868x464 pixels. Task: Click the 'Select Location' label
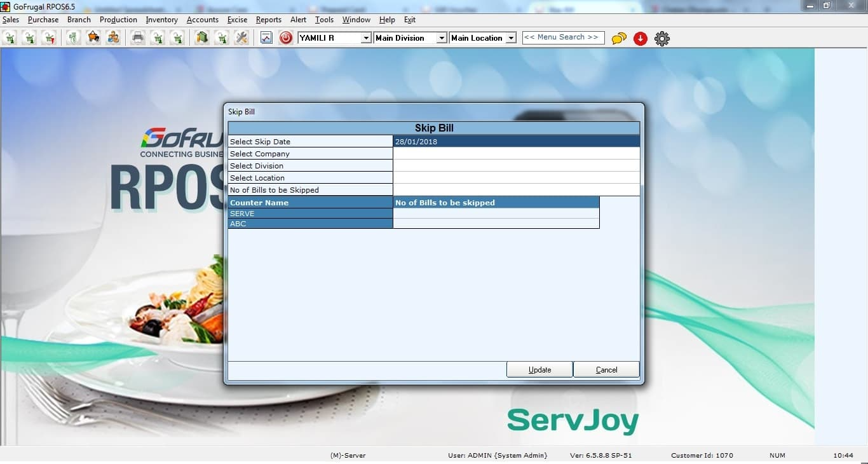coord(257,178)
